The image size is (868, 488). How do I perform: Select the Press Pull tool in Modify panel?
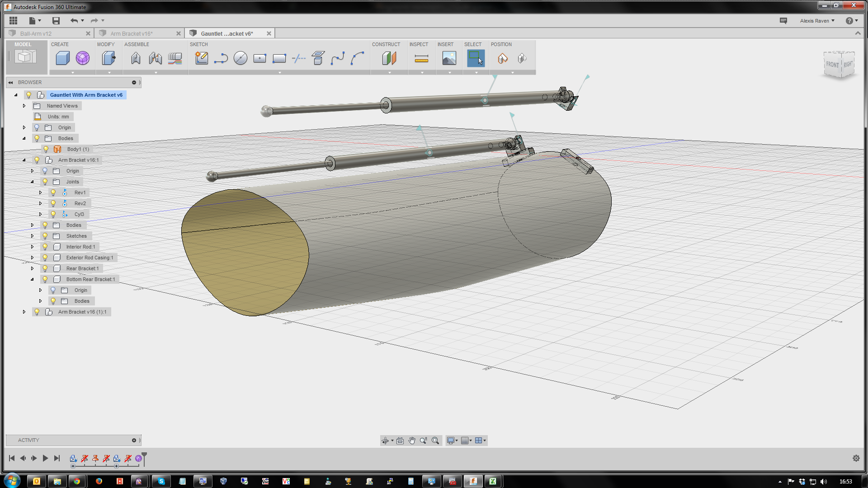click(108, 58)
